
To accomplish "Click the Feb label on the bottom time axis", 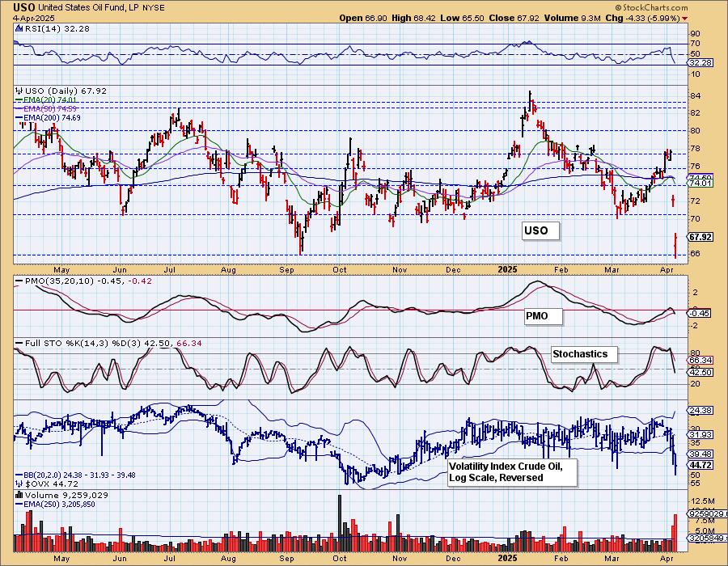I will pyautogui.click(x=561, y=558).
